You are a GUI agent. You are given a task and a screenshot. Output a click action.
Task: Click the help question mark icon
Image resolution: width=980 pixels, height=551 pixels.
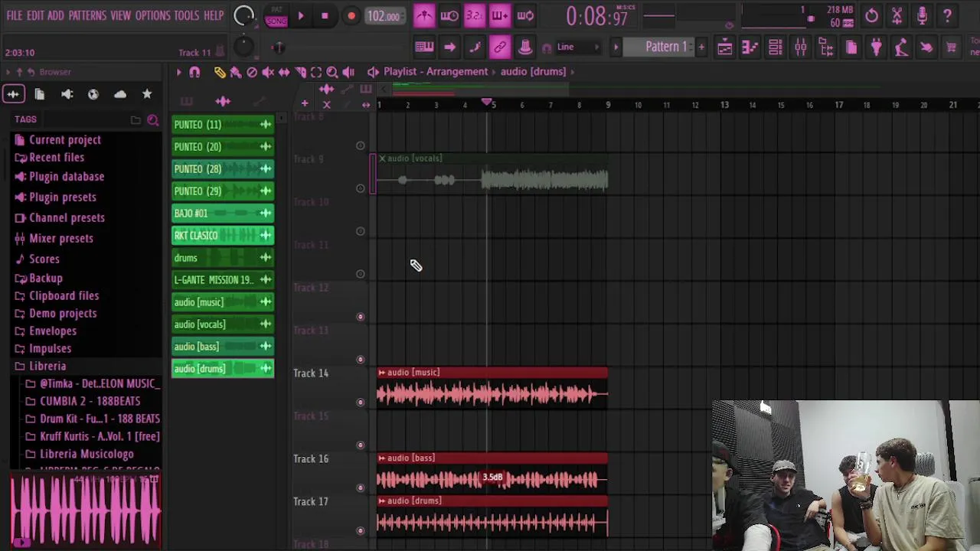click(x=947, y=15)
